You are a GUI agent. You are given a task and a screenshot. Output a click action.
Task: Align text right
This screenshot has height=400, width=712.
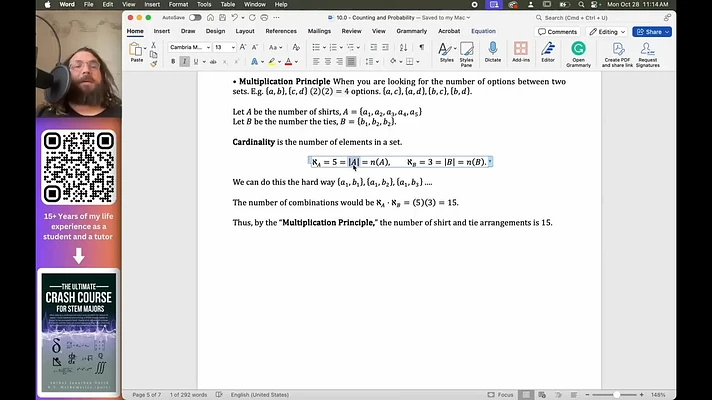(x=339, y=62)
